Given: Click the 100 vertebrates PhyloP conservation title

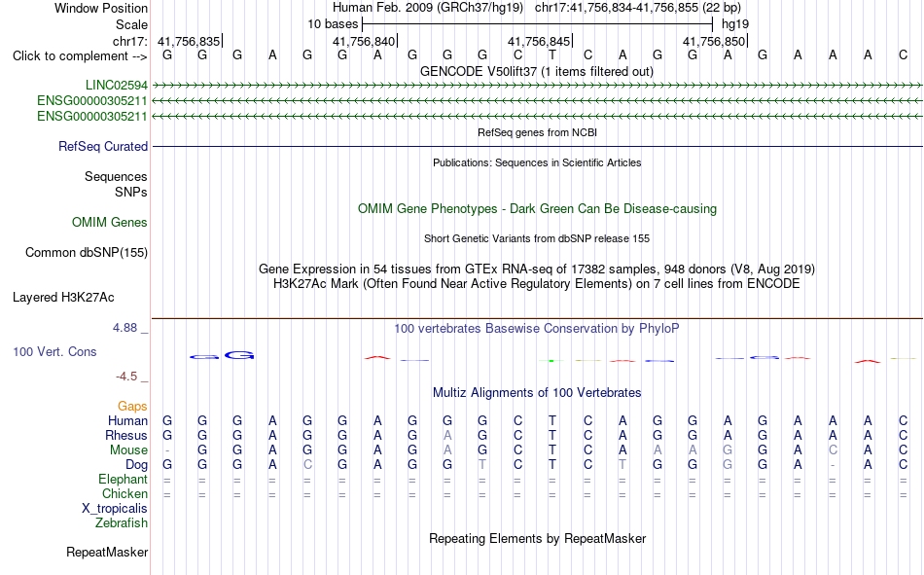Looking at the screenshot, I should (537, 329).
